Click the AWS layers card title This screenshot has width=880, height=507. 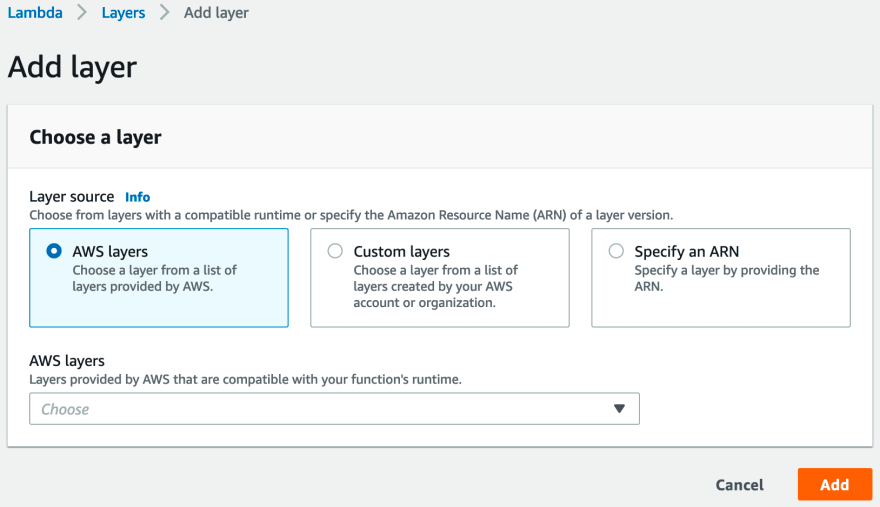point(110,252)
